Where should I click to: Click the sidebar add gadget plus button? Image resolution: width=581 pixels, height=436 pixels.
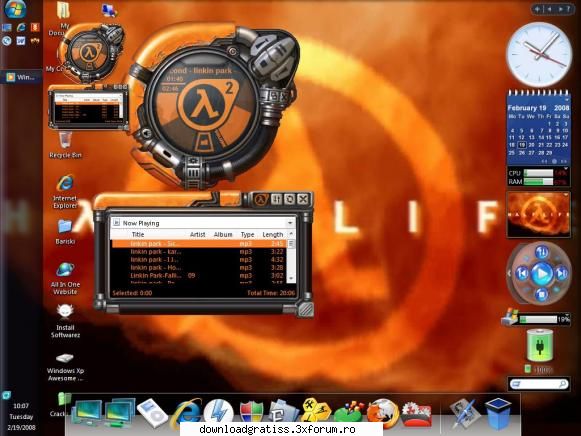pos(537,9)
